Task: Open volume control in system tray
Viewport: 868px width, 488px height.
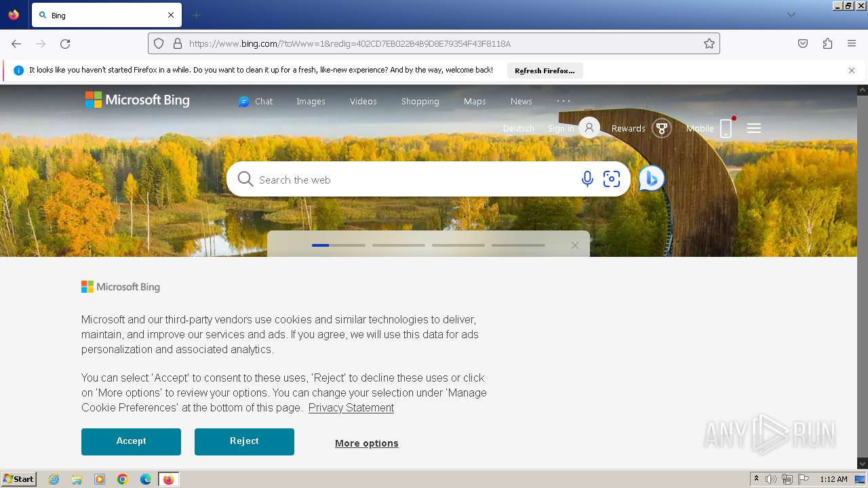Action: coord(771,479)
